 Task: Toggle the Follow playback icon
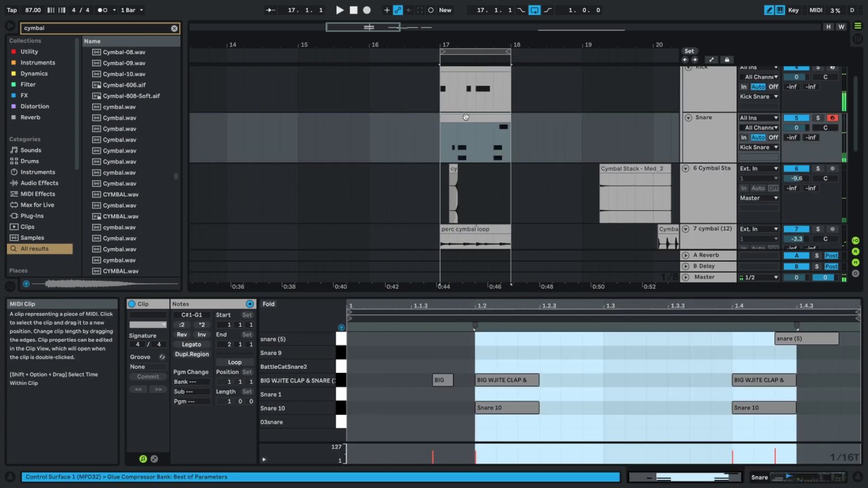tap(271, 10)
